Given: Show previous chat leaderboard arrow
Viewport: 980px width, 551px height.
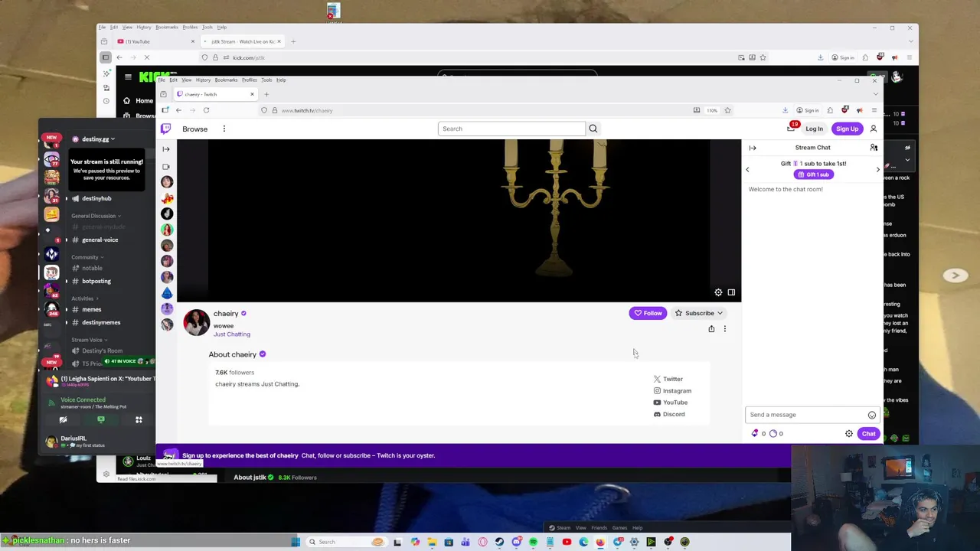Looking at the screenshot, I should (748, 169).
